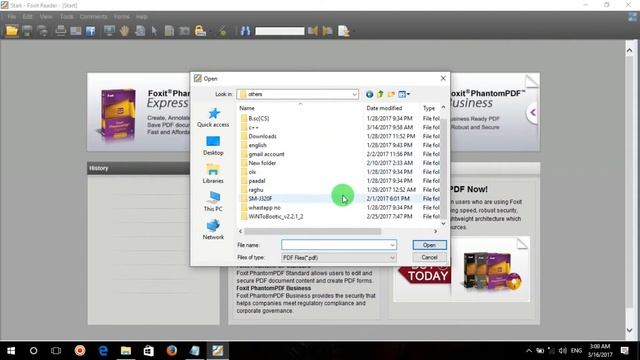640x360 pixels.
Task: Click the back arrow in Open dialog
Action: (x=369, y=94)
